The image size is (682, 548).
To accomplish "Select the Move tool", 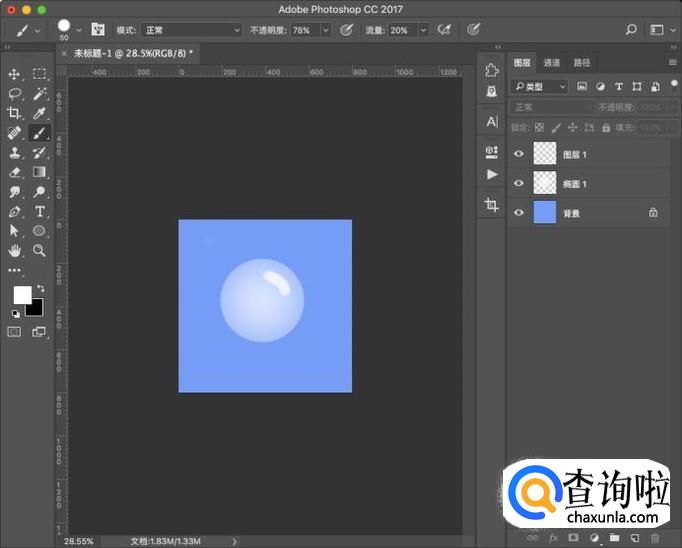I will (x=15, y=74).
